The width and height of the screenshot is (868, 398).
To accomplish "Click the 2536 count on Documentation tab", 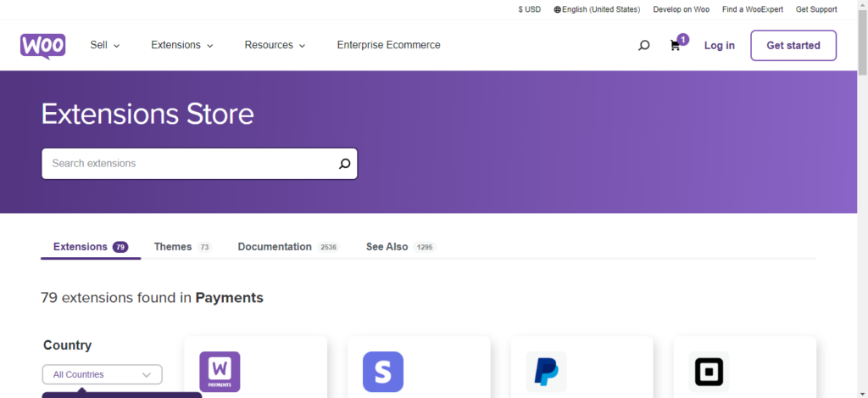I will (x=328, y=247).
